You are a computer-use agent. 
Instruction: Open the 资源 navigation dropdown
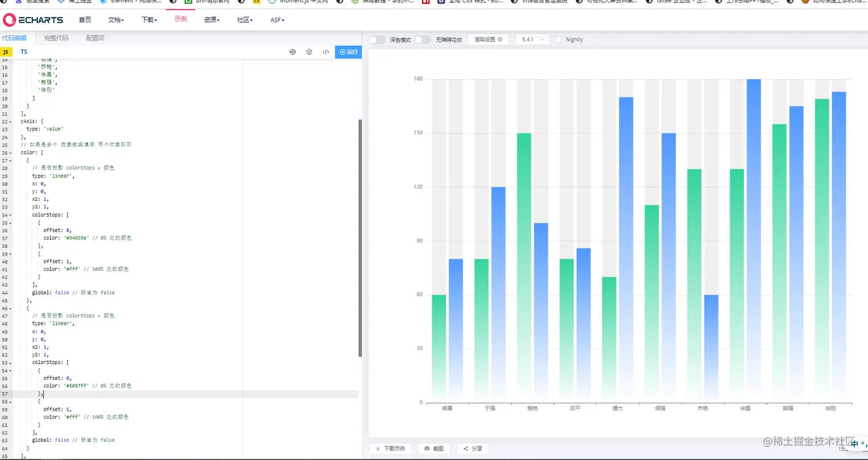click(x=211, y=20)
